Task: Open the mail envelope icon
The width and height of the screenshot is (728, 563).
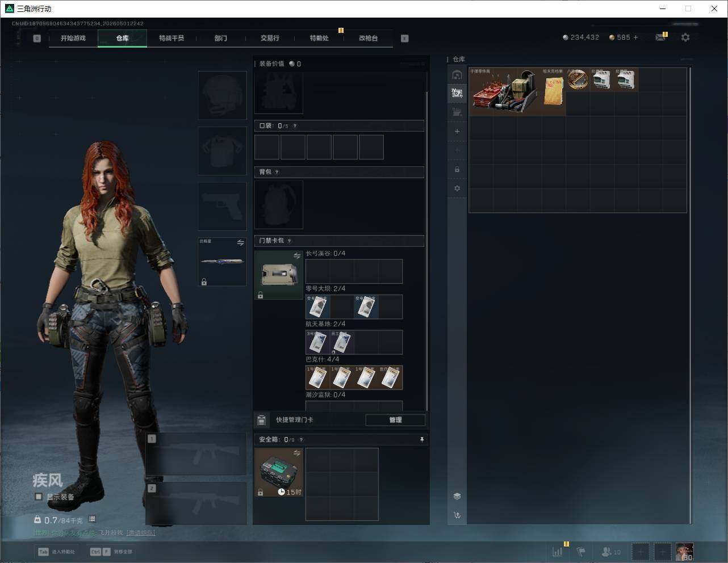Action: click(660, 37)
